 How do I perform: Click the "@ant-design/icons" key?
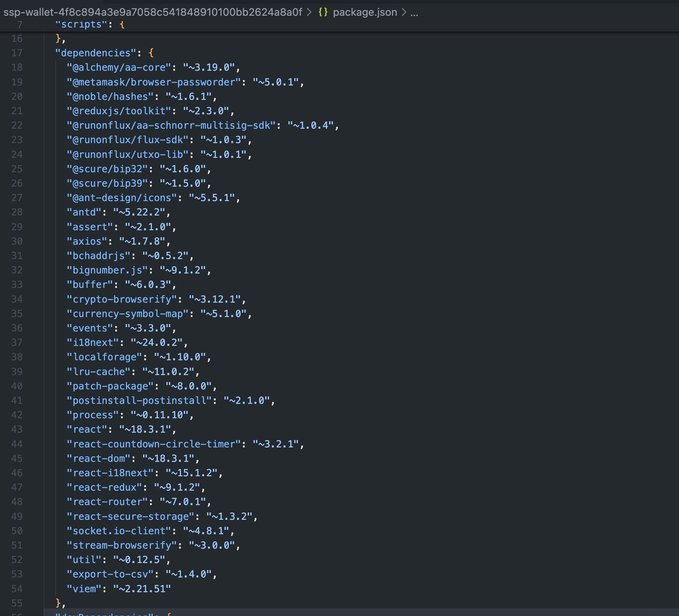pyautogui.click(x=122, y=198)
